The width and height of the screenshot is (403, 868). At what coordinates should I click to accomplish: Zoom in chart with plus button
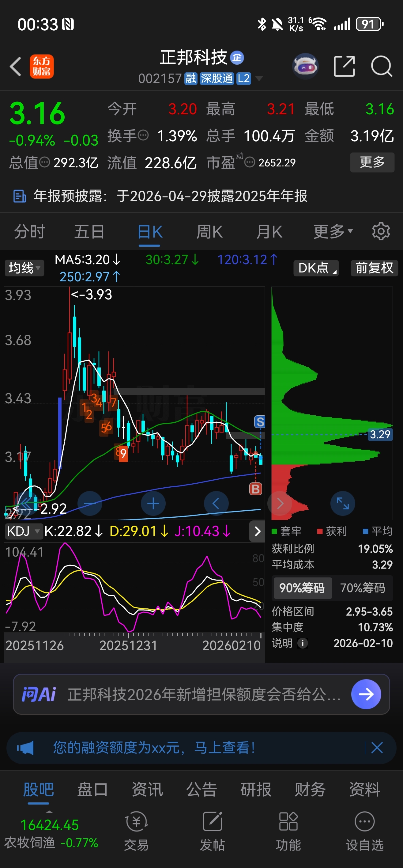pyautogui.click(x=153, y=503)
